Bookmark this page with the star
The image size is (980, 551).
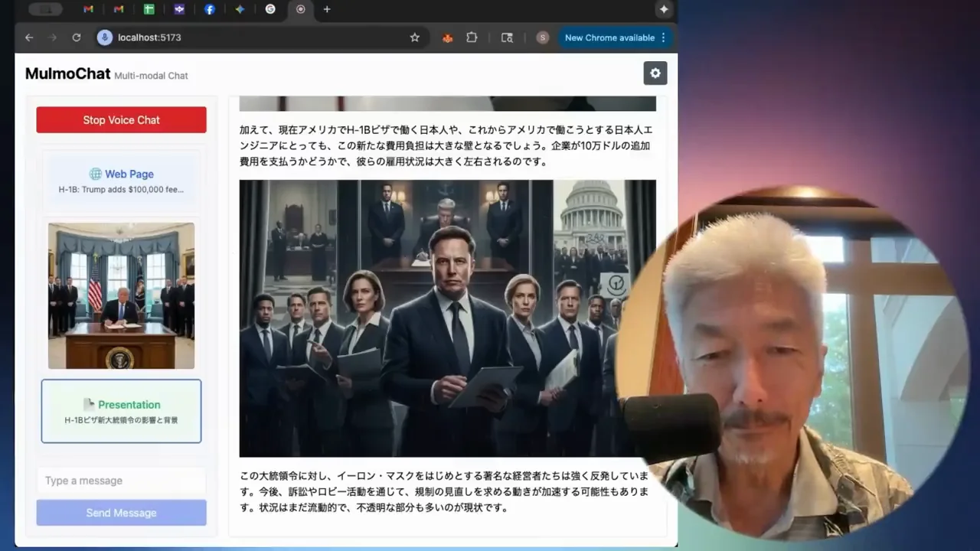pos(415,37)
